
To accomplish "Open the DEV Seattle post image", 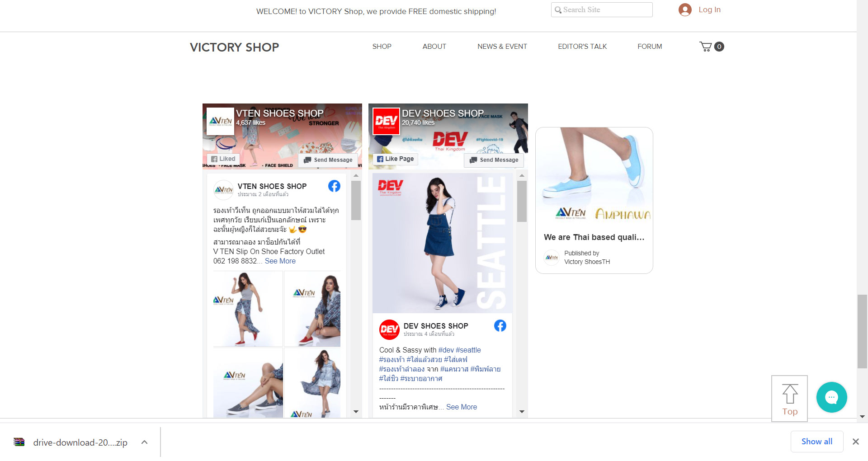I will coord(443,243).
